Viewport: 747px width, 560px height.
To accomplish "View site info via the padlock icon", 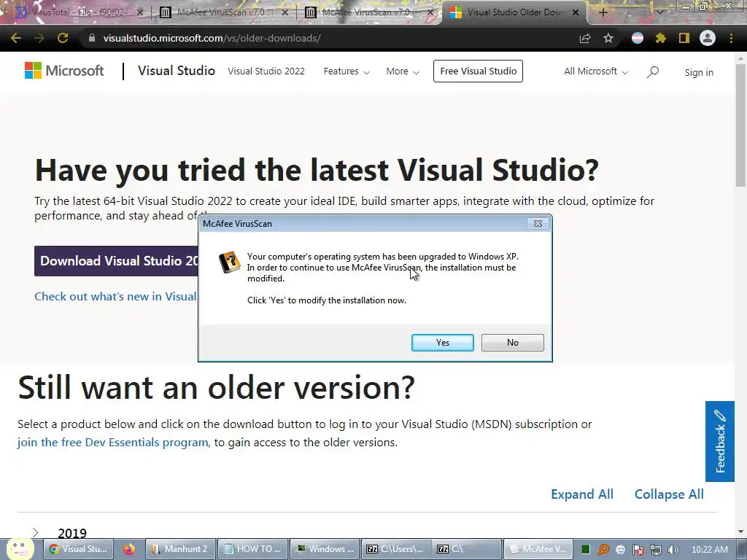I will point(92,38).
